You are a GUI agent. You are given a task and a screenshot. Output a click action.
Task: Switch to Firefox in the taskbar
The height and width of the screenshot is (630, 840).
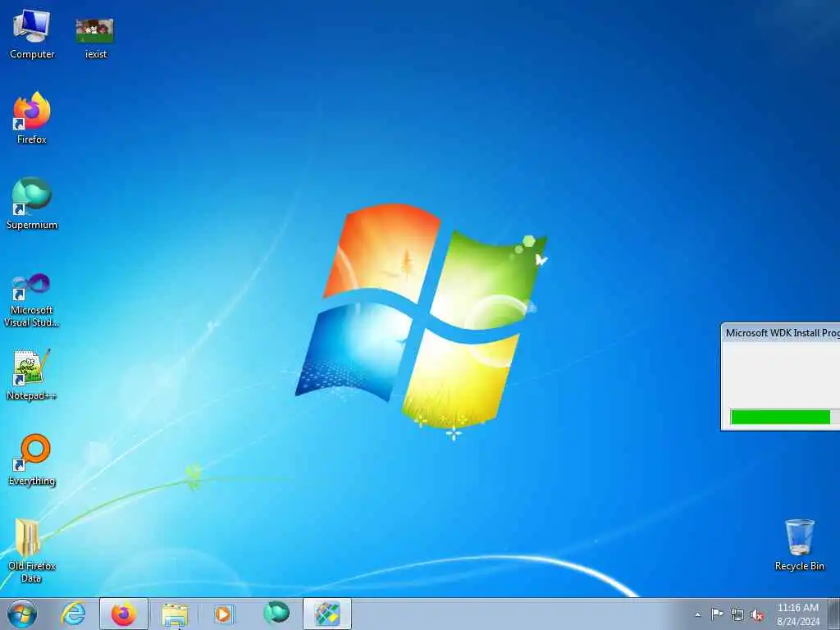coord(124,614)
